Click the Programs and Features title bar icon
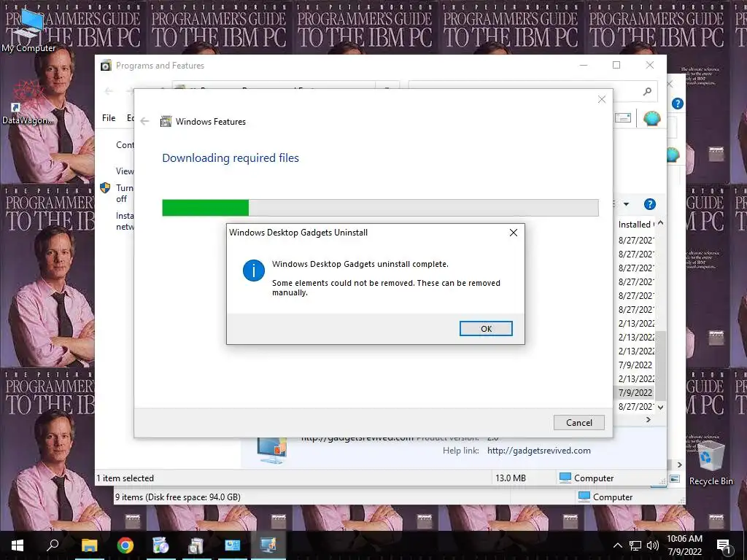Screen dimensions: 747x560 click(x=106, y=65)
